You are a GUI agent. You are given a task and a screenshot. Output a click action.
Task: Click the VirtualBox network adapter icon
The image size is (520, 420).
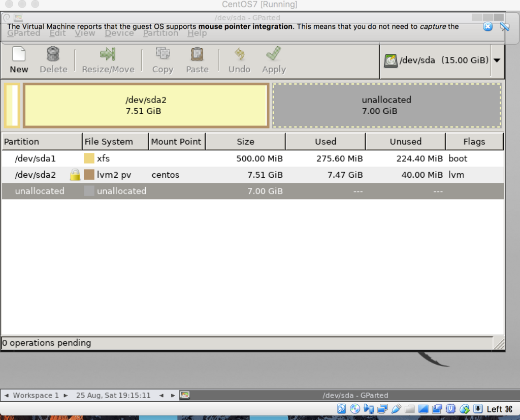pos(382,409)
